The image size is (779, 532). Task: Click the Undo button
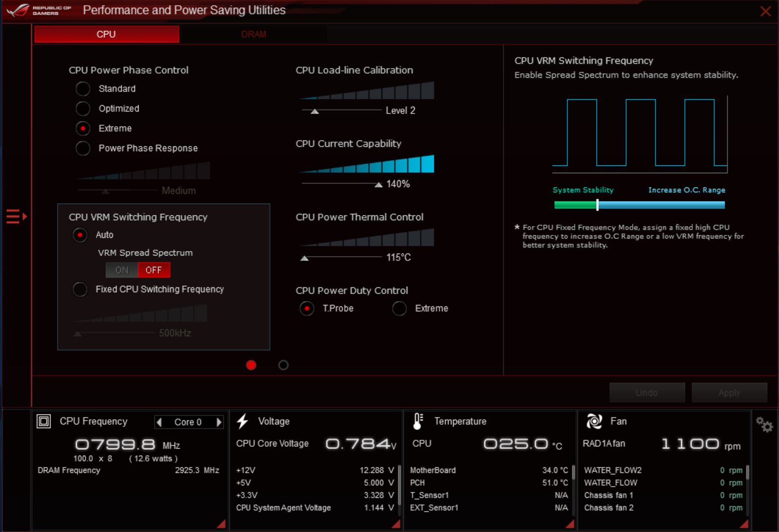point(647,393)
